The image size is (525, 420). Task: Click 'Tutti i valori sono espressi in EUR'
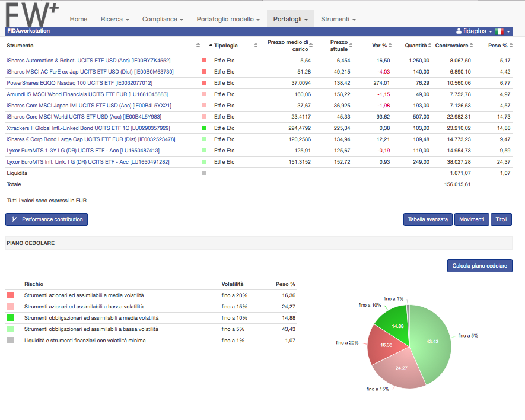(x=47, y=201)
